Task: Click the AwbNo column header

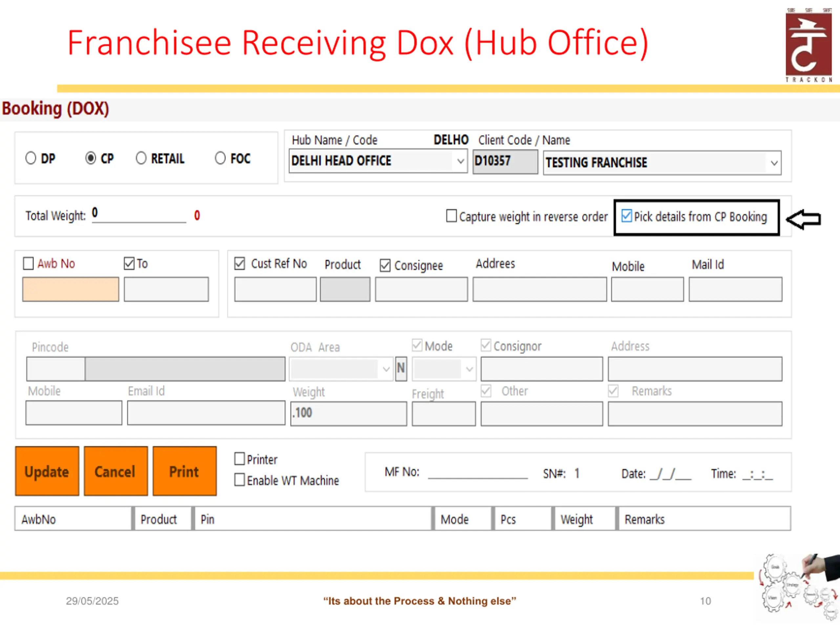Action: 73,519
